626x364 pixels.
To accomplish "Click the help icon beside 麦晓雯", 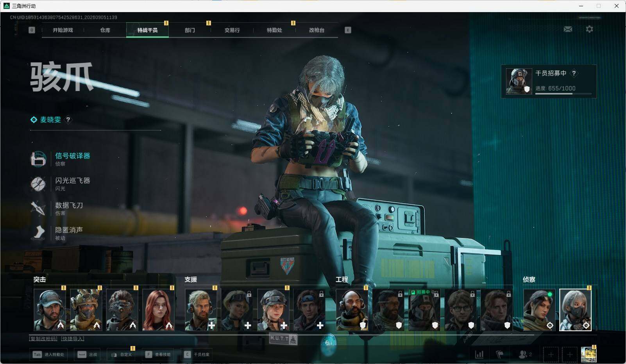I will tap(68, 120).
